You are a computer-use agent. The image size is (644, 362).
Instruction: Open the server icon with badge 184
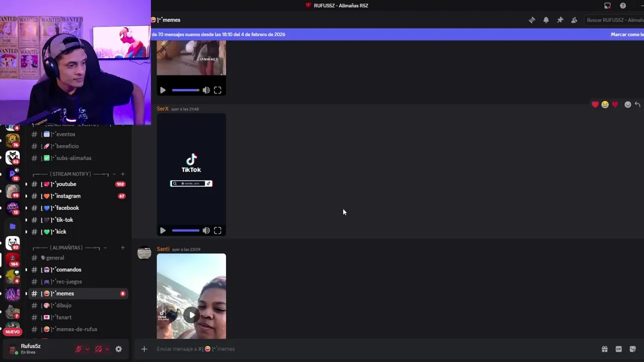click(13, 259)
